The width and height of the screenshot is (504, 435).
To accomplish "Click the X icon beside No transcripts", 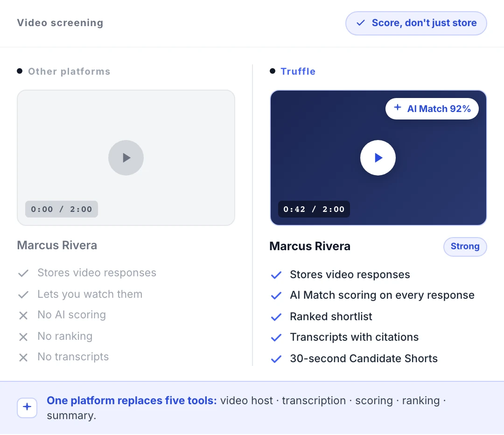I will coord(23,358).
